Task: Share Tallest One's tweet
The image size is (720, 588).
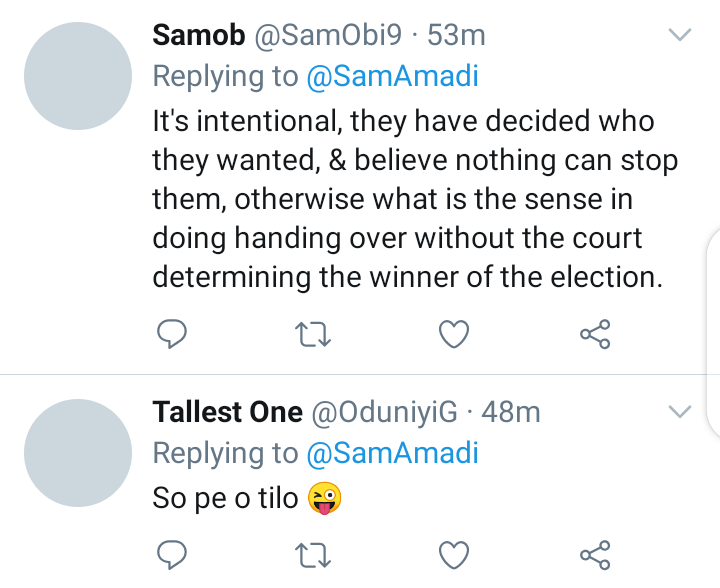Action: (595, 555)
